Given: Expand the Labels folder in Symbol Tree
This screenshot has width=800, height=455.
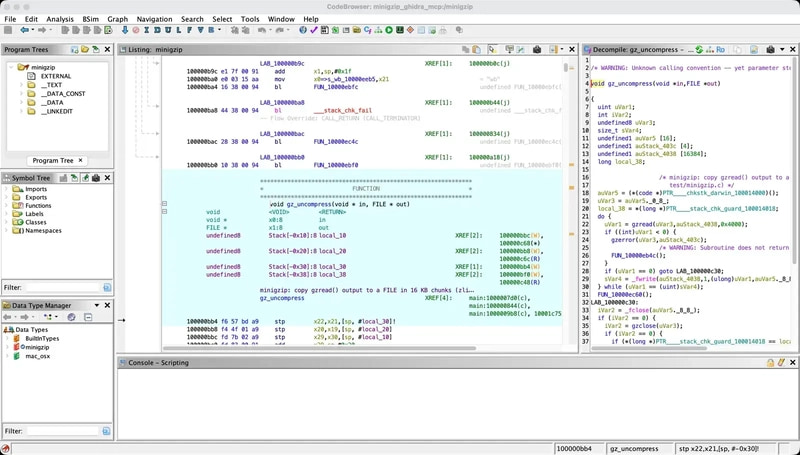Looking at the screenshot, I should (x=7, y=214).
